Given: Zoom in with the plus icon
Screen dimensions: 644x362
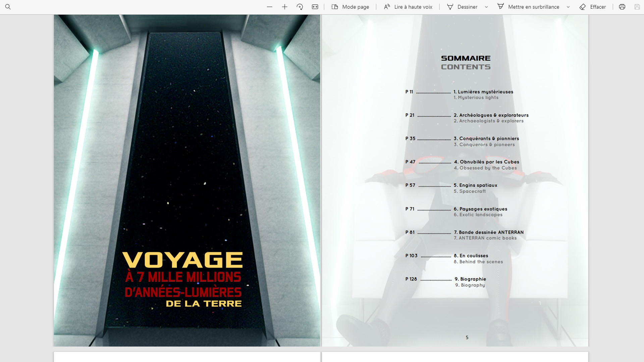Looking at the screenshot, I should coord(284,7).
